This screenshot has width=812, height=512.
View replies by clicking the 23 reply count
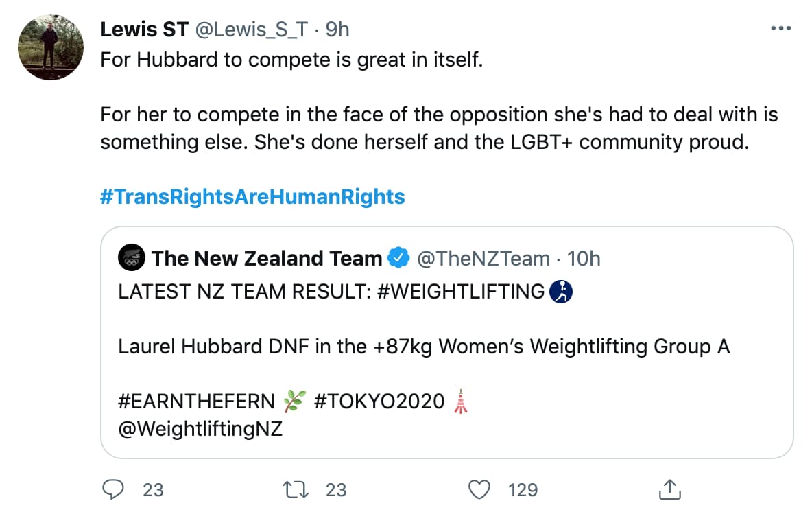[x=152, y=490]
